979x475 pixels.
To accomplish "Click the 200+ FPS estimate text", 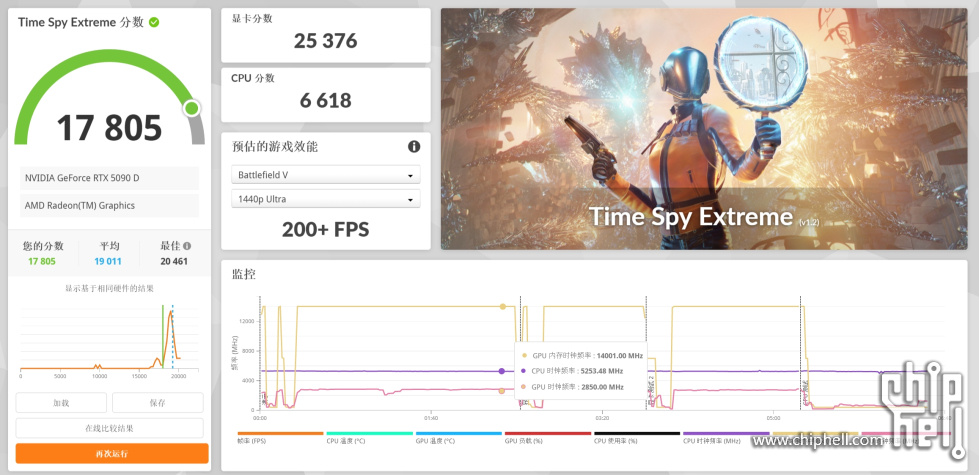I will [x=325, y=230].
